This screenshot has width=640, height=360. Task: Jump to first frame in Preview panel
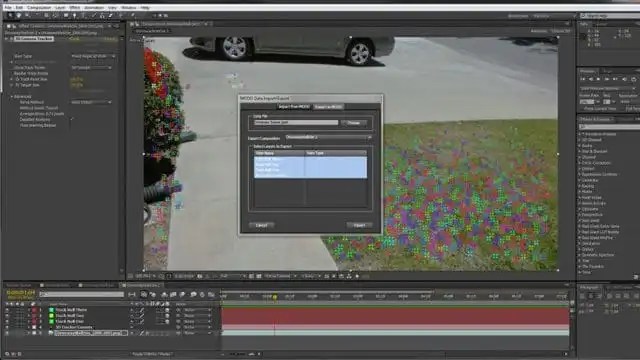(x=583, y=79)
